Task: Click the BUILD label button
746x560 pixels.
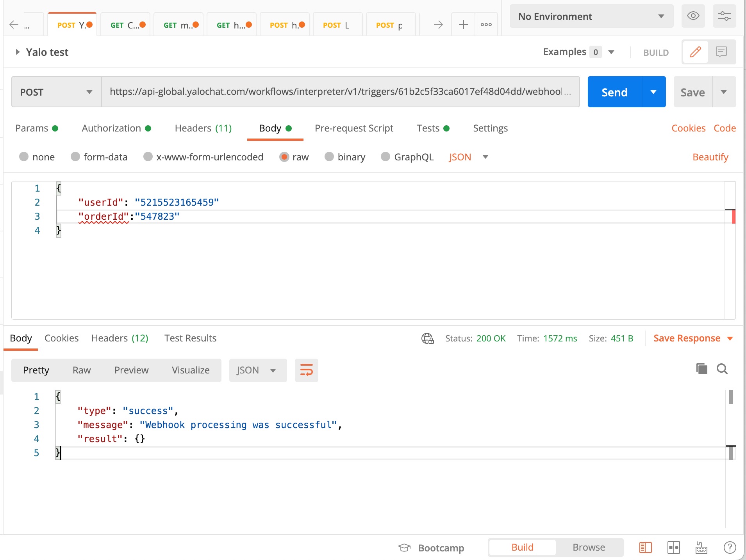Action: [x=656, y=52]
